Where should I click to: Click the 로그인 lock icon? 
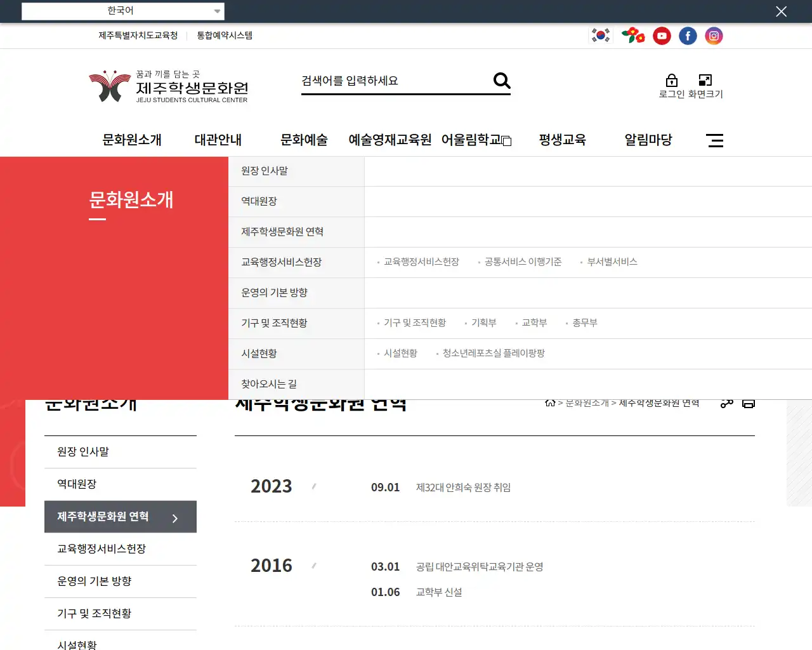pos(672,80)
